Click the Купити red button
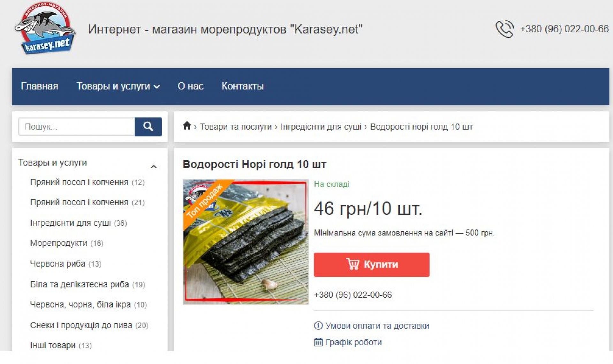The width and height of the screenshot is (613, 364). (372, 264)
